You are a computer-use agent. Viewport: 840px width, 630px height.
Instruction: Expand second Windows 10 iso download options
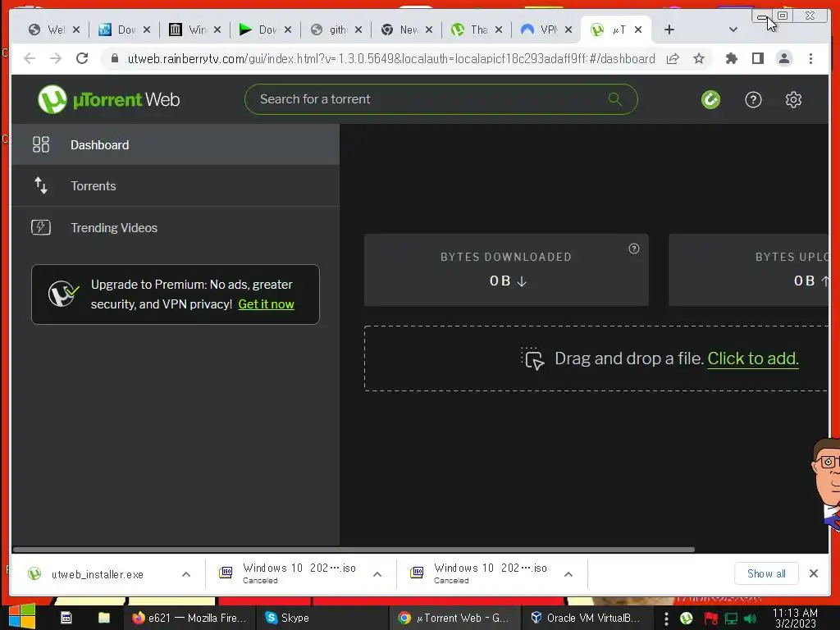point(568,574)
